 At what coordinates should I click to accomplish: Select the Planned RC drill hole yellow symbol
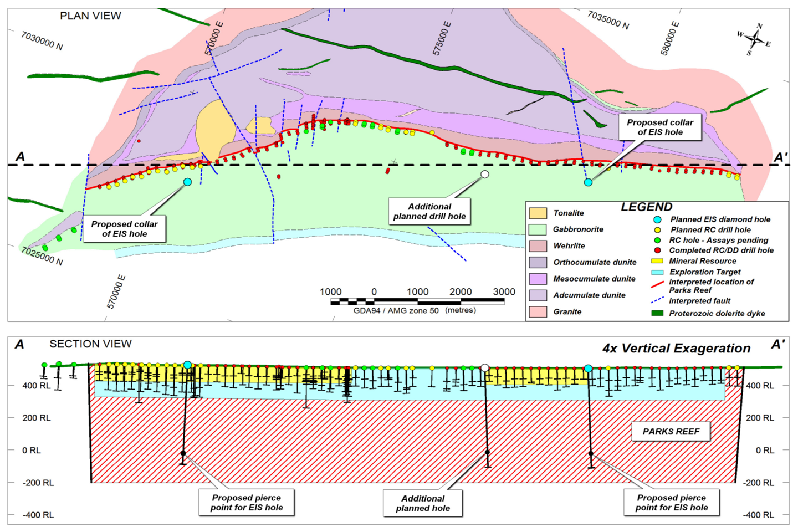click(657, 230)
